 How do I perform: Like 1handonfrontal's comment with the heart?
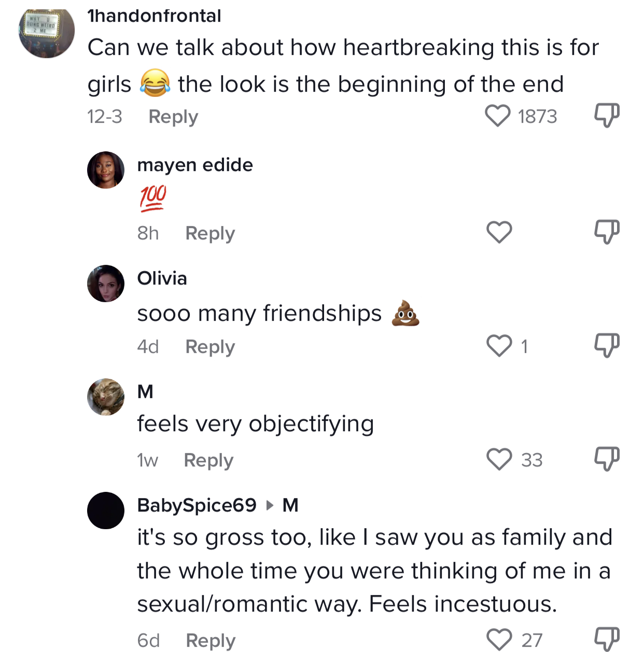pos(498,116)
